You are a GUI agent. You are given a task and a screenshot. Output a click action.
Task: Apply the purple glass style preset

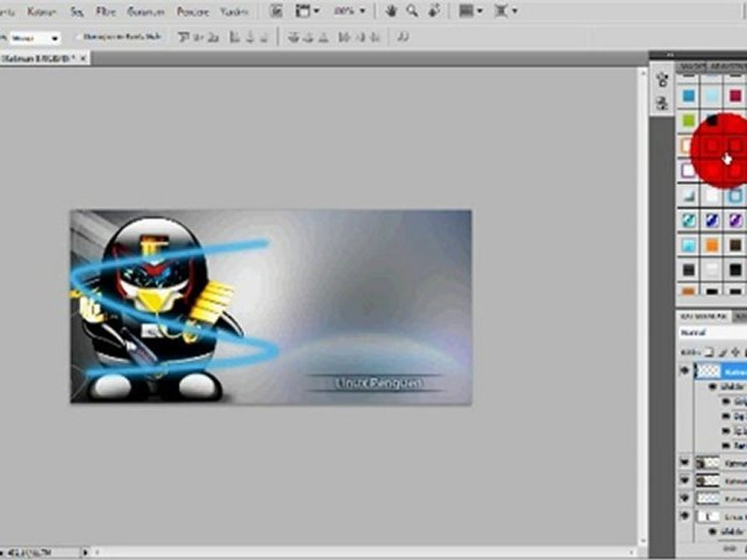tap(735, 220)
